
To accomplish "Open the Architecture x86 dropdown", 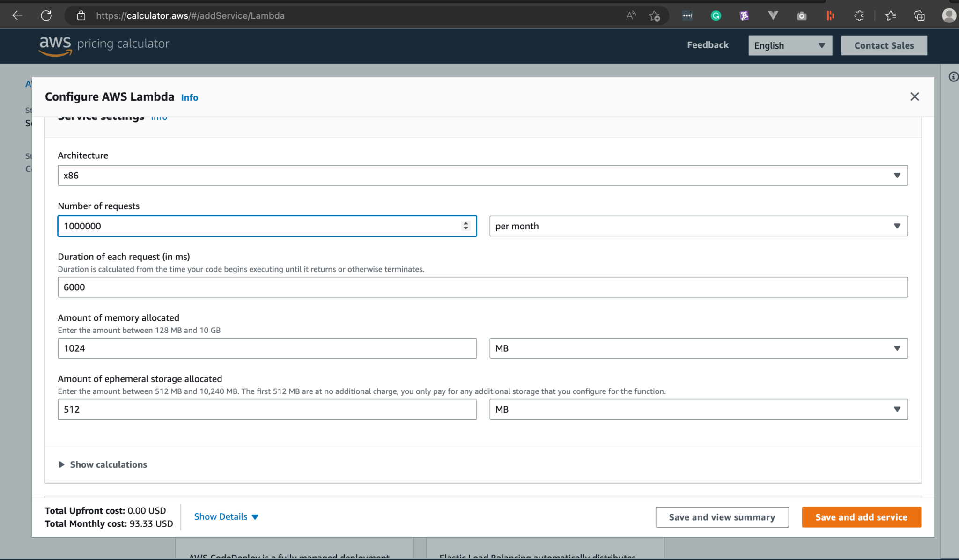I will [482, 176].
